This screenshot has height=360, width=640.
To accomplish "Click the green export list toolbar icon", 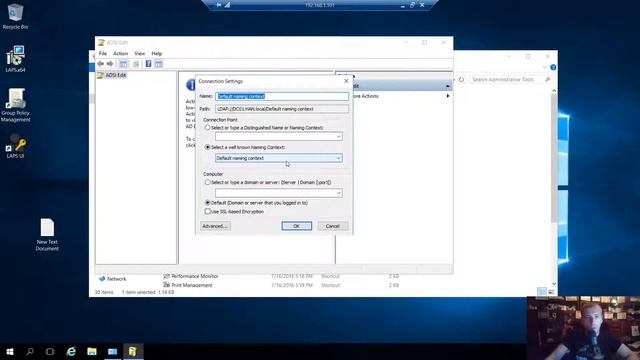I will click(x=136, y=64).
